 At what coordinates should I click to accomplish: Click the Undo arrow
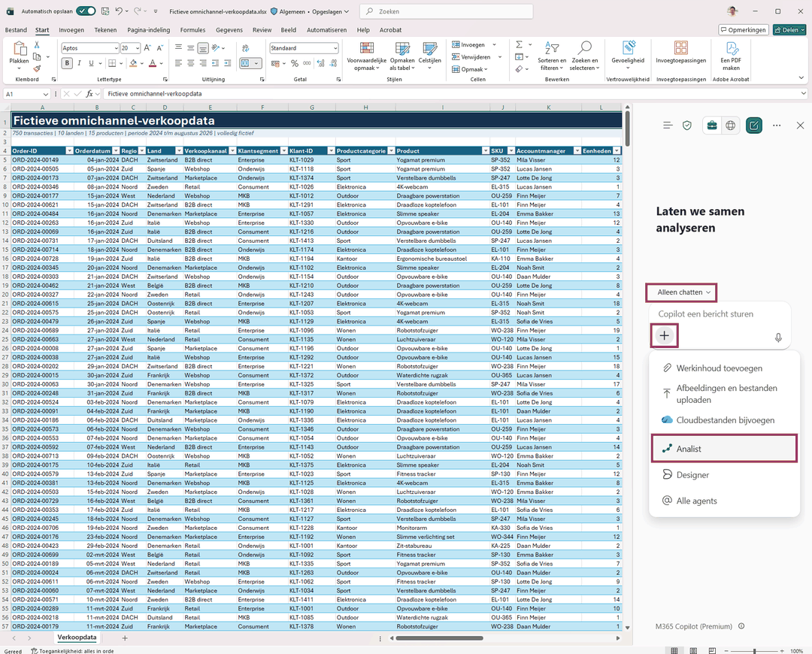point(119,11)
